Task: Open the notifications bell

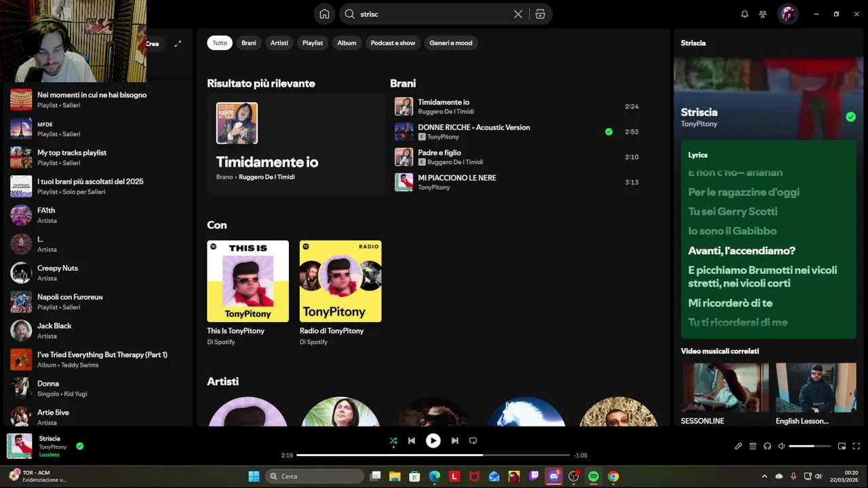Action: [745, 14]
